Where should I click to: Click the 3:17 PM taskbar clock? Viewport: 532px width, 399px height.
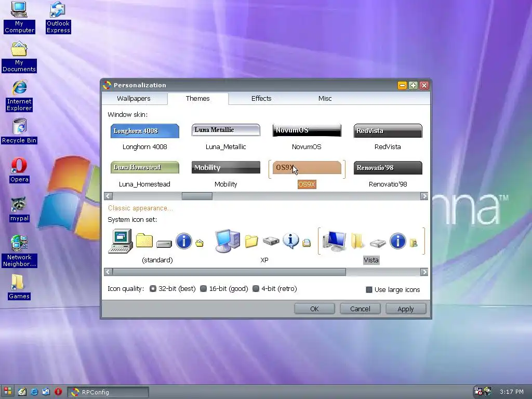(x=512, y=392)
